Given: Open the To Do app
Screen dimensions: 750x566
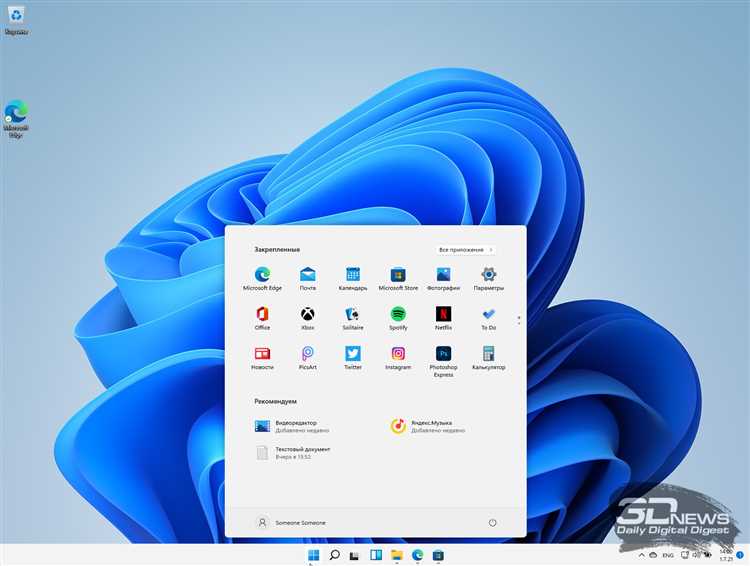Looking at the screenshot, I should click(488, 318).
